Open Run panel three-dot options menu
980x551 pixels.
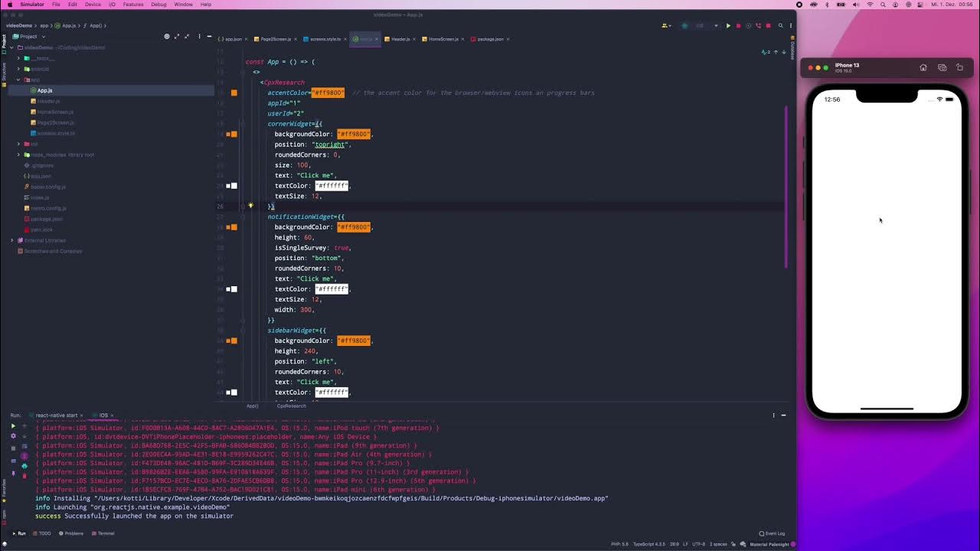point(773,416)
